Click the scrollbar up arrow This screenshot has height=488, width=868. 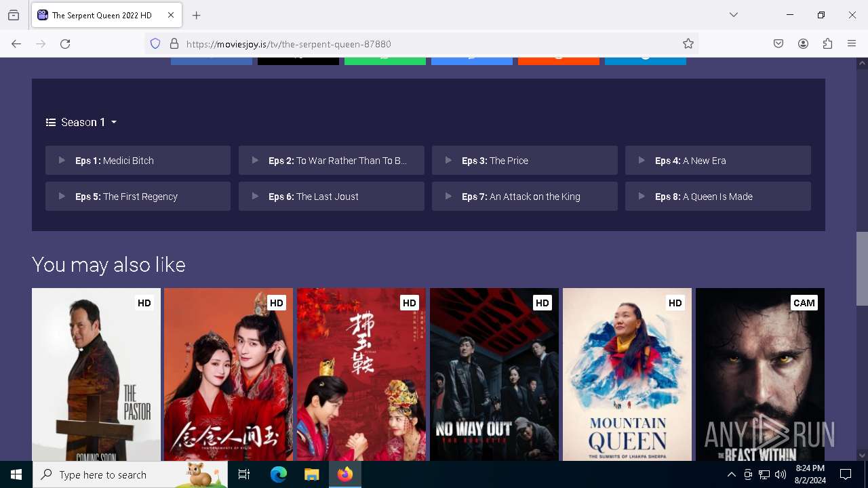click(862, 63)
